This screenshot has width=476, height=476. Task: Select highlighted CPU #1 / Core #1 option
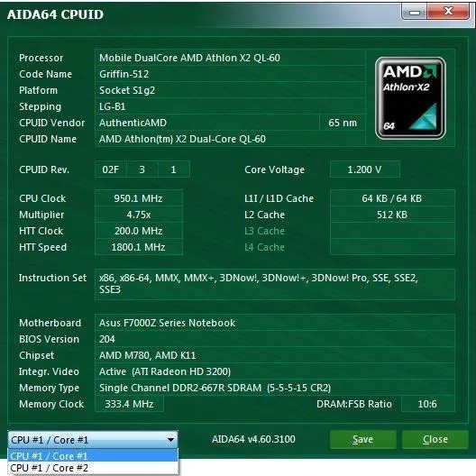pyautogui.click(x=93, y=456)
